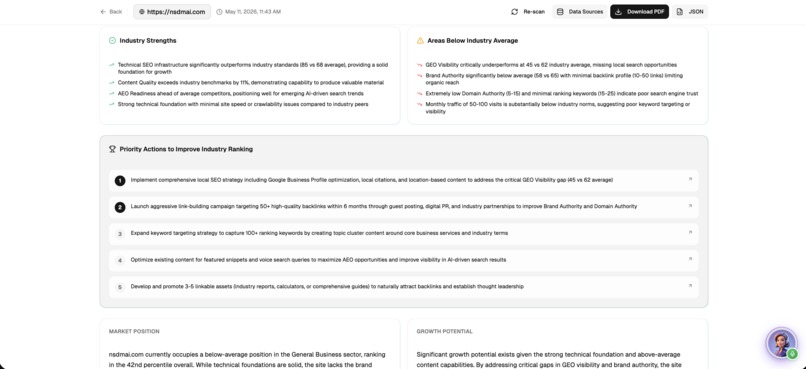Click the Industry Strengths check circle icon

click(x=112, y=41)
